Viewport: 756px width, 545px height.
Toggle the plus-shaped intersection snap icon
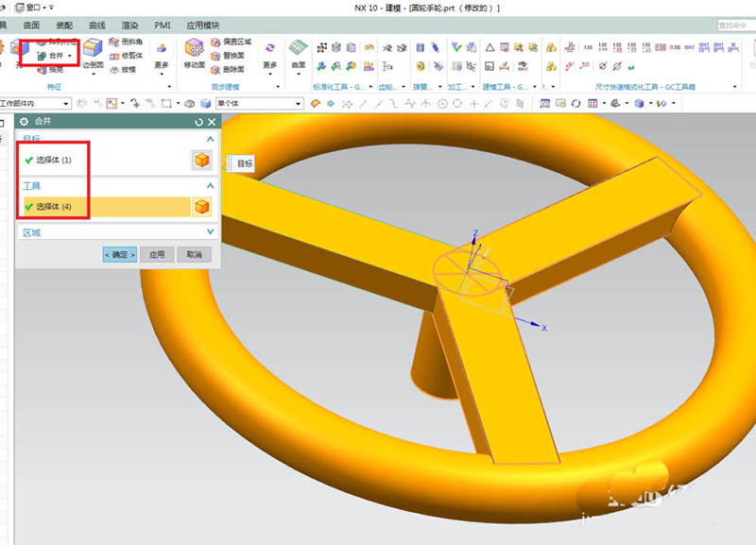[474, 103]
